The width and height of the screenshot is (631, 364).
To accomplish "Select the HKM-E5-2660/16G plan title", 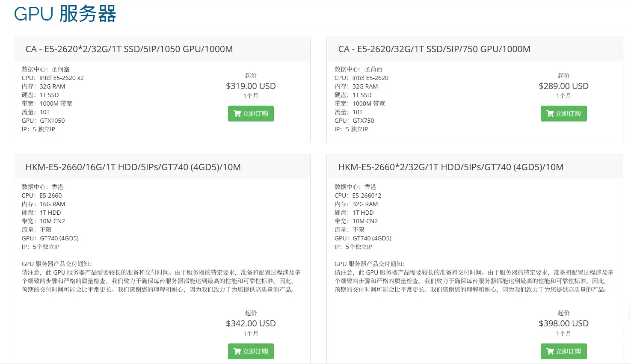I will pyautogui.click(x=133, y=167).
